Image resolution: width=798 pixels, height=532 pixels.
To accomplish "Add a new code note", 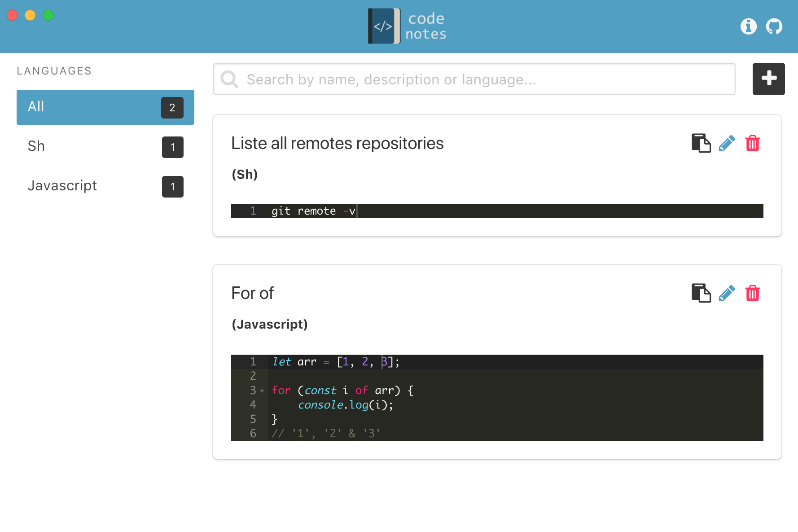I will (769, 79).
